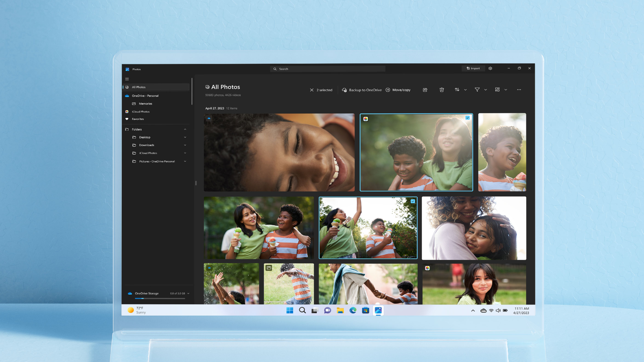This screenshot has width=644, height=362.
Task: Click the Move/copy button
Action: pyautogui.click(x=398, y=90)
